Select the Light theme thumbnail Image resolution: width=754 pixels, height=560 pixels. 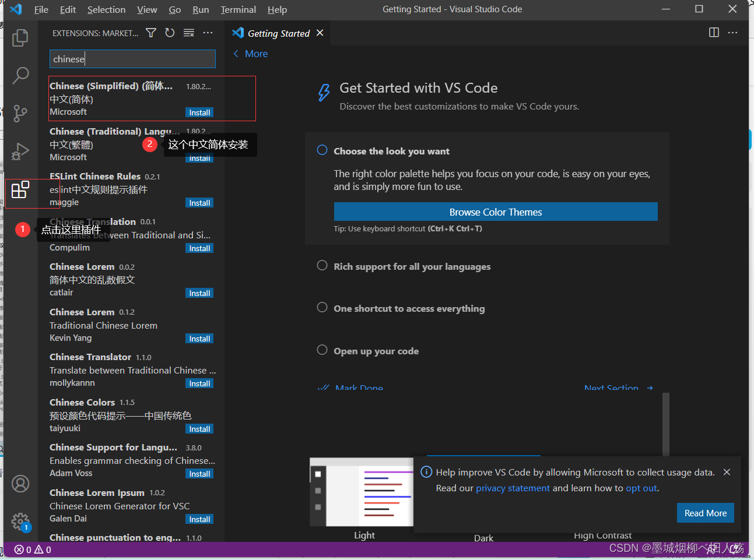pyautogui.click(x=362, y=492)
